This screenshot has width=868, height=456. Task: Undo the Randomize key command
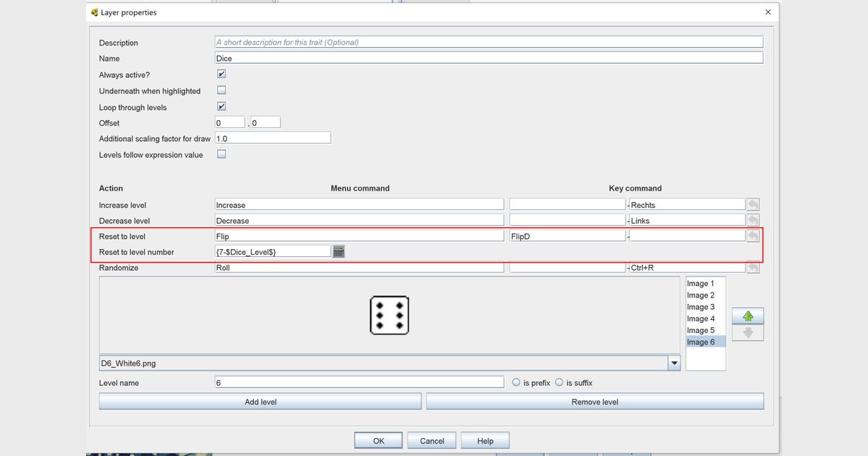(753, 268)
